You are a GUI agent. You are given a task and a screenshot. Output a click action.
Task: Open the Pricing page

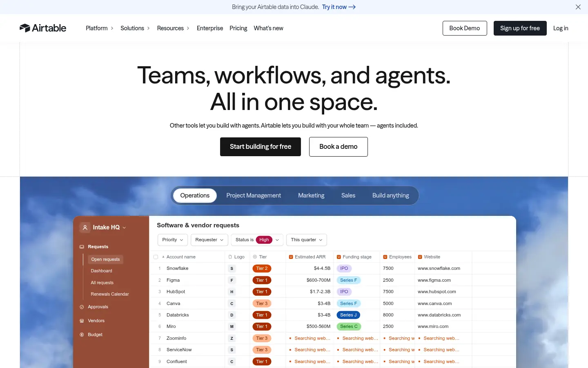coord(238,28)
